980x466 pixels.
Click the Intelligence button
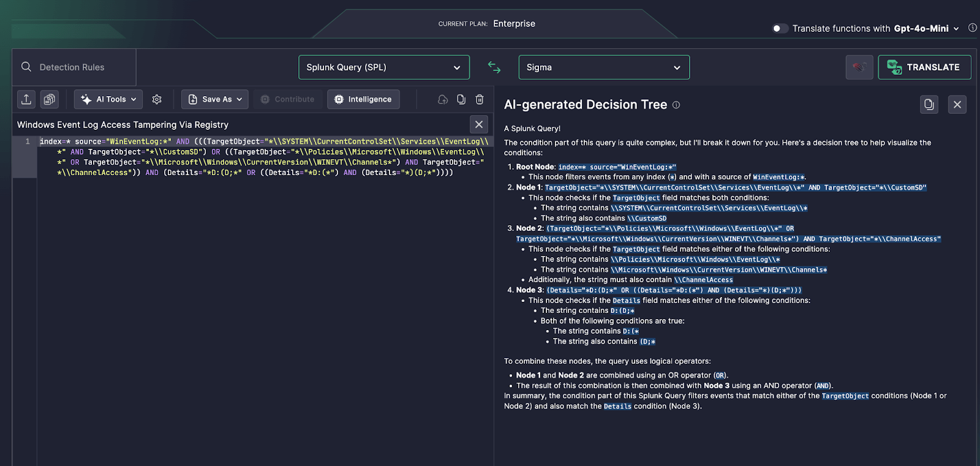click(363, 99)
